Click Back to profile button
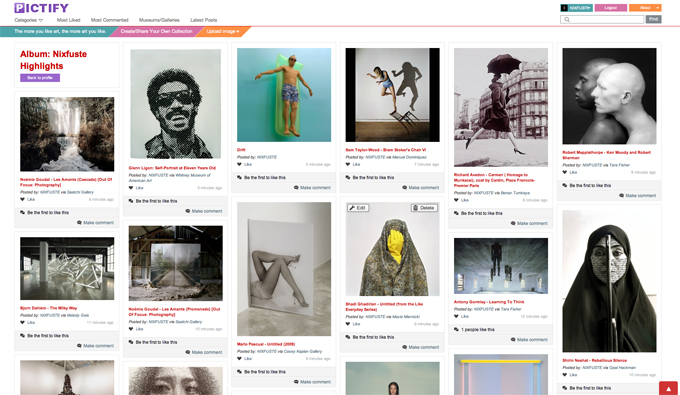Image resolution: width=680 pixels, height=395 pixels. point(40,78)
